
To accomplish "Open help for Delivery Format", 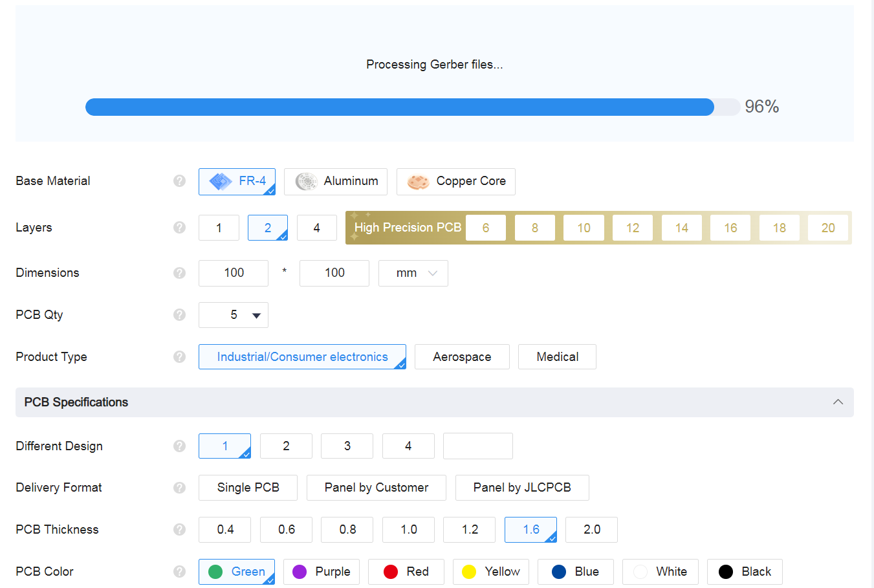I will (179, 488).
